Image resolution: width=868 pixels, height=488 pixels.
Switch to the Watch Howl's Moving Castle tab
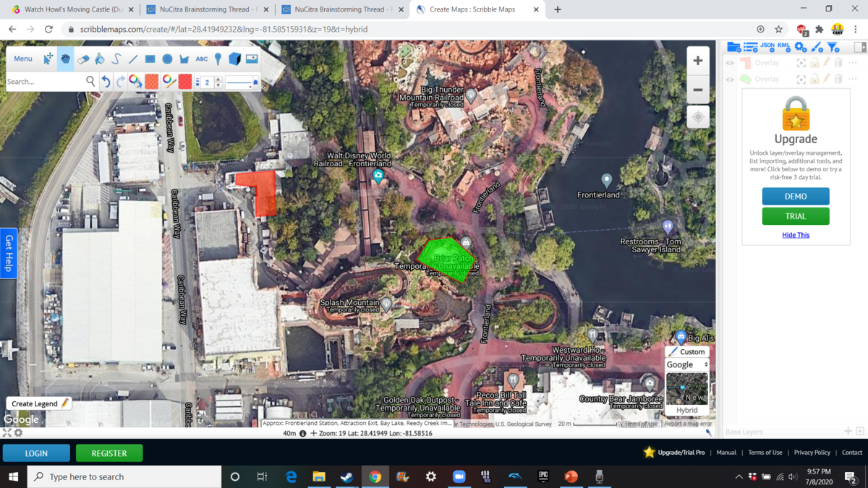pos(69,9)
